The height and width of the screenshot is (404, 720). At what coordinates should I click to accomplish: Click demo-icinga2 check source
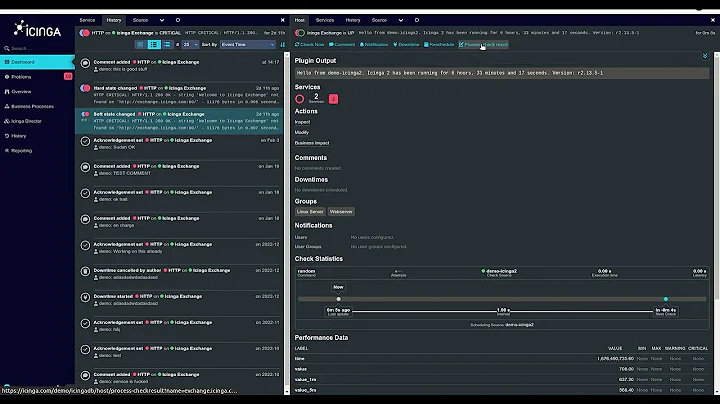coord(501,271)
